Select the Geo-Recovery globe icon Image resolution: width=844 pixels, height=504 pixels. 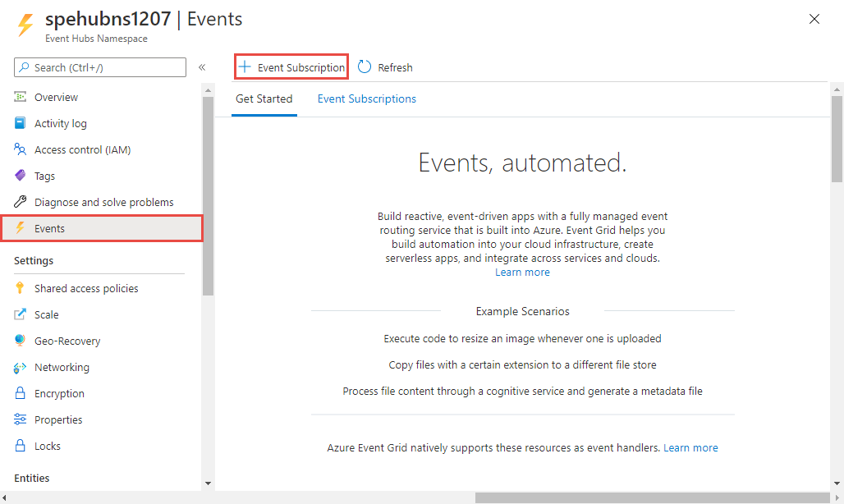pos(21,341)
